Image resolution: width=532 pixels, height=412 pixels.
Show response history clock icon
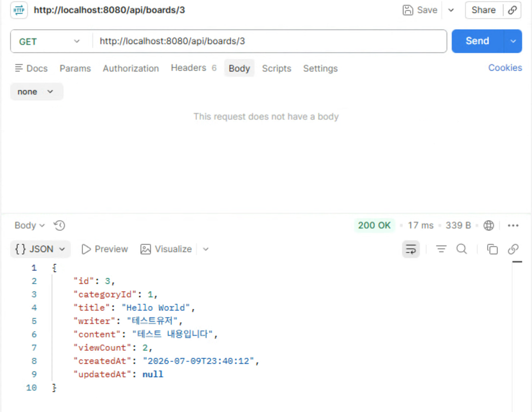pyautogui.click(x=59, y=225)
